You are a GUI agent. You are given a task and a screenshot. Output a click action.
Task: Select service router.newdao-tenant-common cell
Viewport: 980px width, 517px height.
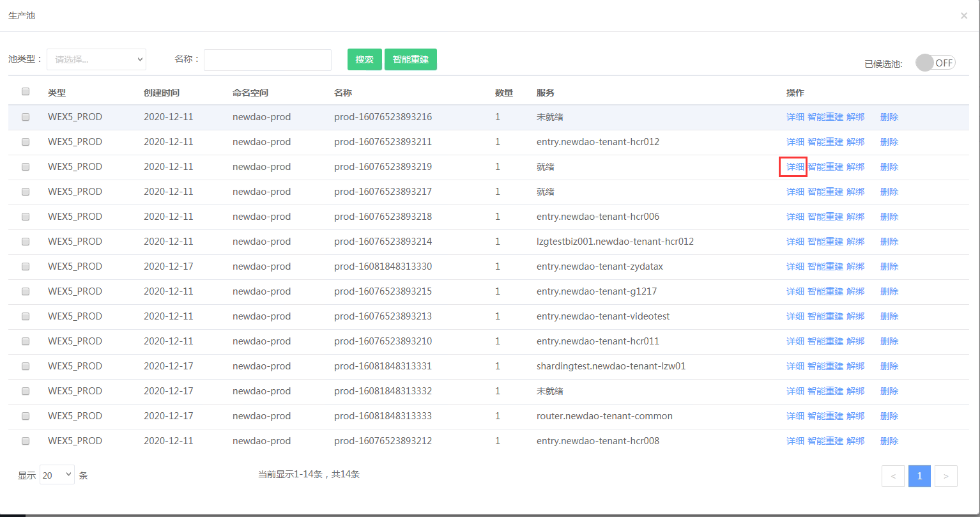click(x=604, y=416)
